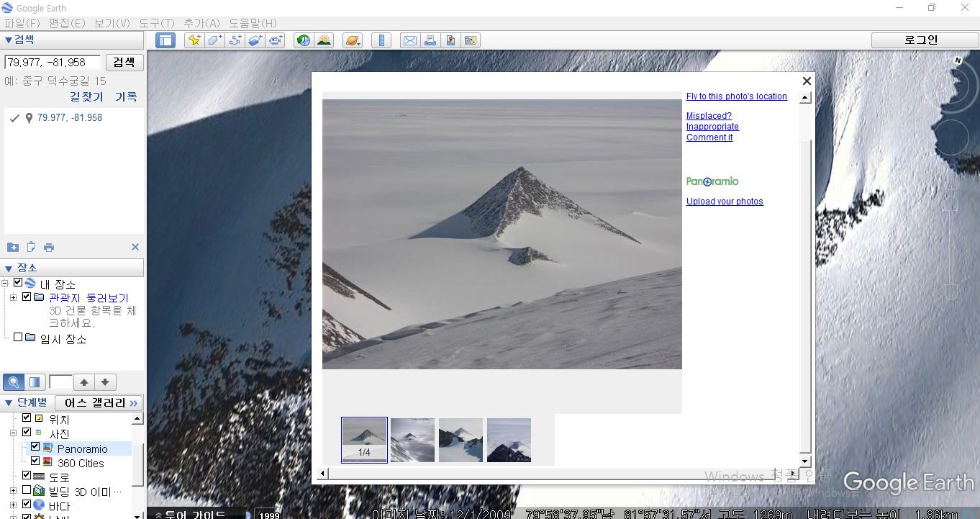Enable the 임시 장소 checkbox
Image resolution: width=980 pixels, height=519 pixels.
[18, 338]
